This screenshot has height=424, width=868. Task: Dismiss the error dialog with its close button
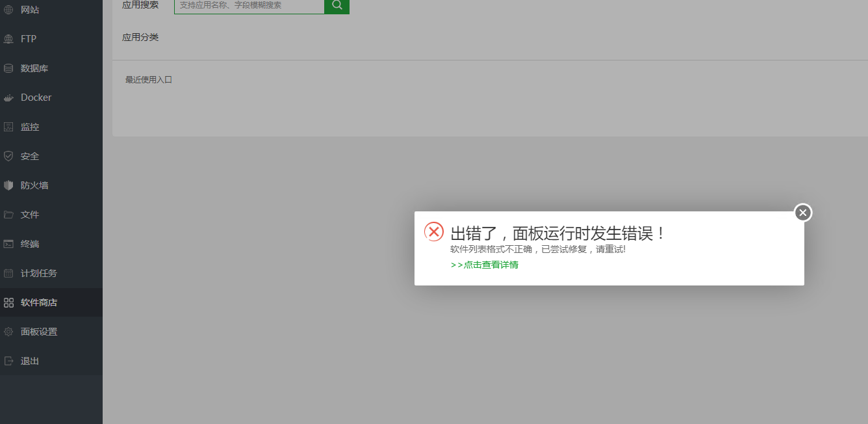click(x=803, y=213)
